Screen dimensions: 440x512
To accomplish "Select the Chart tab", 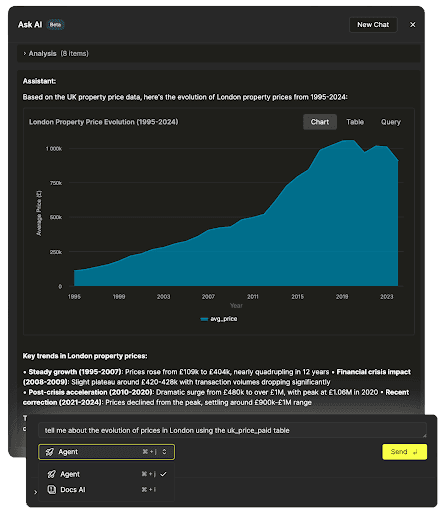I will (320, 122).
